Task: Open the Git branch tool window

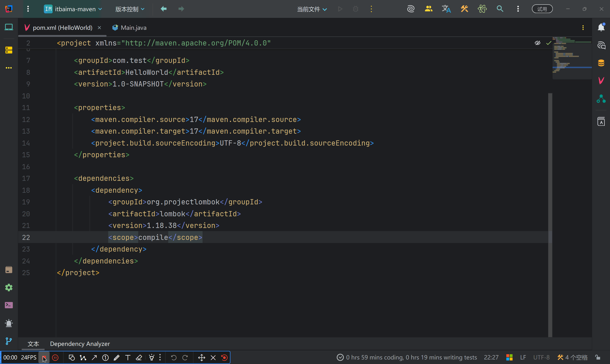Action: click(x=9, y=341)
